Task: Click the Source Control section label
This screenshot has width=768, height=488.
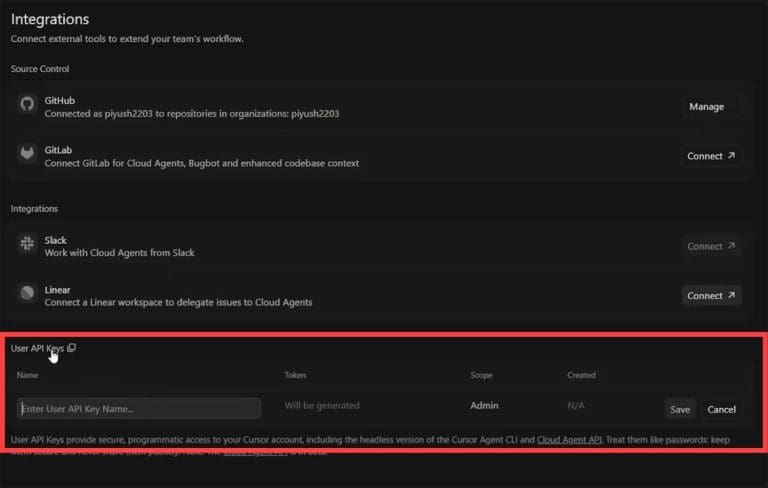Action: tap(40, 69)
